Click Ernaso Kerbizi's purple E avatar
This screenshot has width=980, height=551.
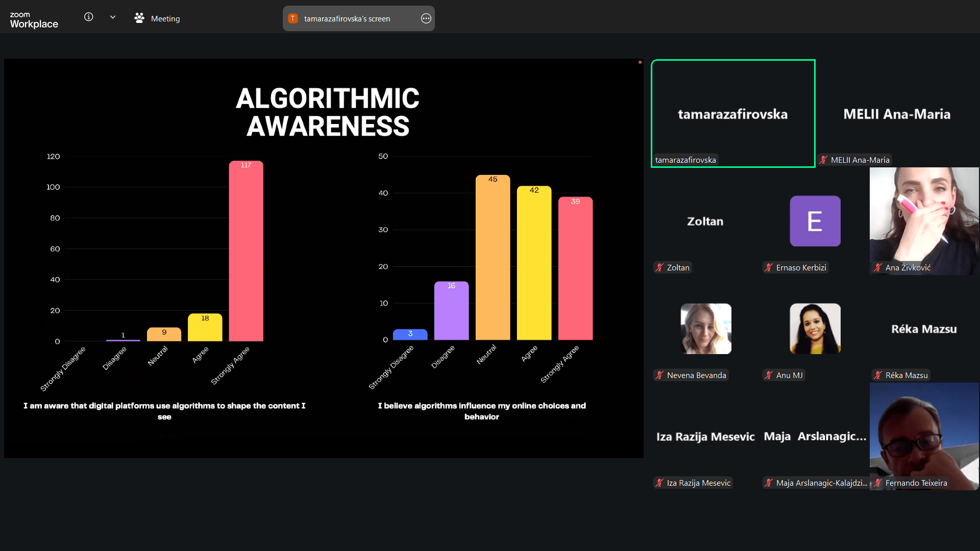tap(815, 221)
